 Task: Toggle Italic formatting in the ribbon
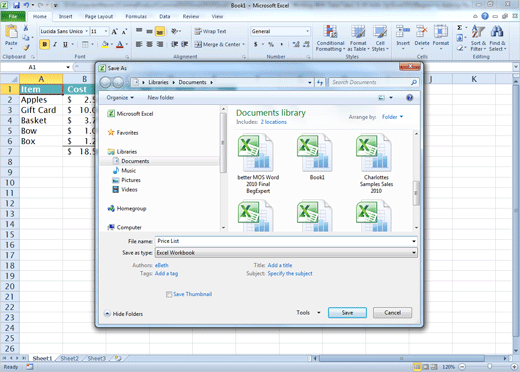55,44
